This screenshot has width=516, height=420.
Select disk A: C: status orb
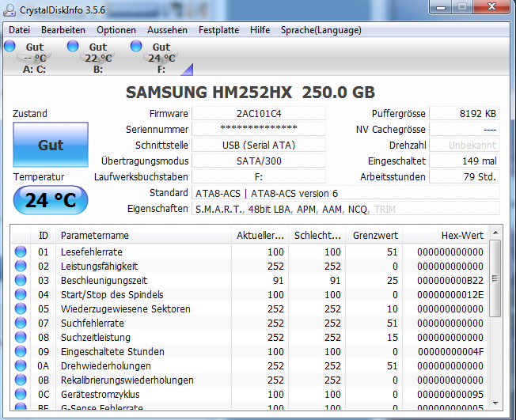click(9, 46)
